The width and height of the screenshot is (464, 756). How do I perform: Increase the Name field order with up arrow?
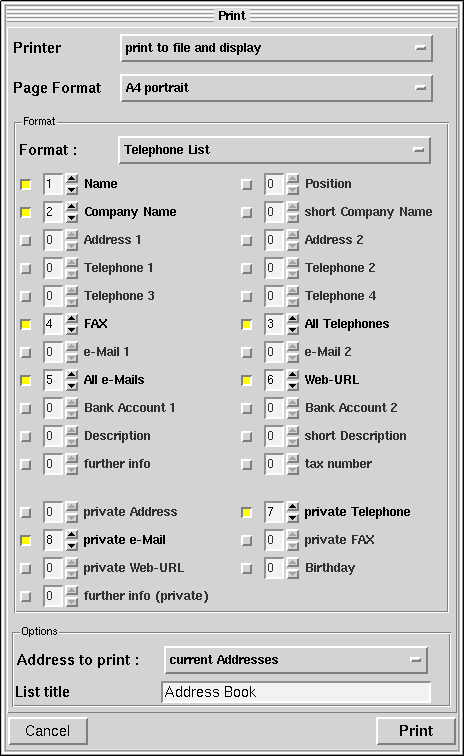tap(72, 179)
